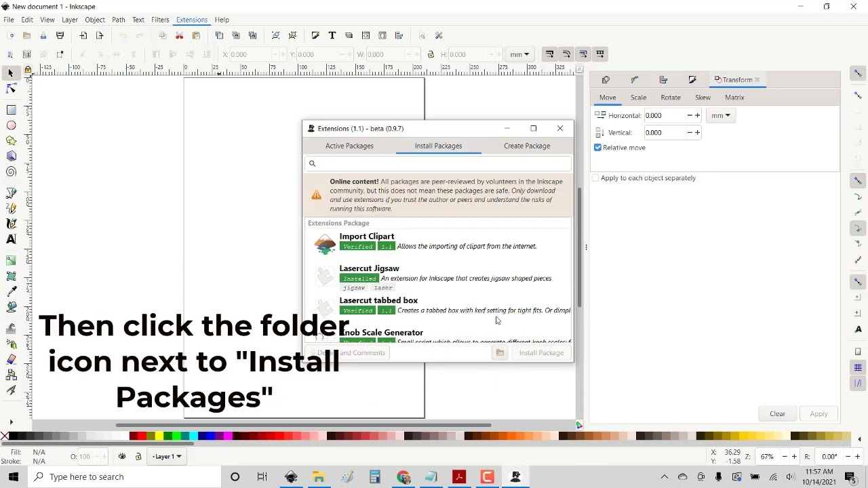Open the Path menu
Viewport: 868px width, 488px height.
point(119,20)
